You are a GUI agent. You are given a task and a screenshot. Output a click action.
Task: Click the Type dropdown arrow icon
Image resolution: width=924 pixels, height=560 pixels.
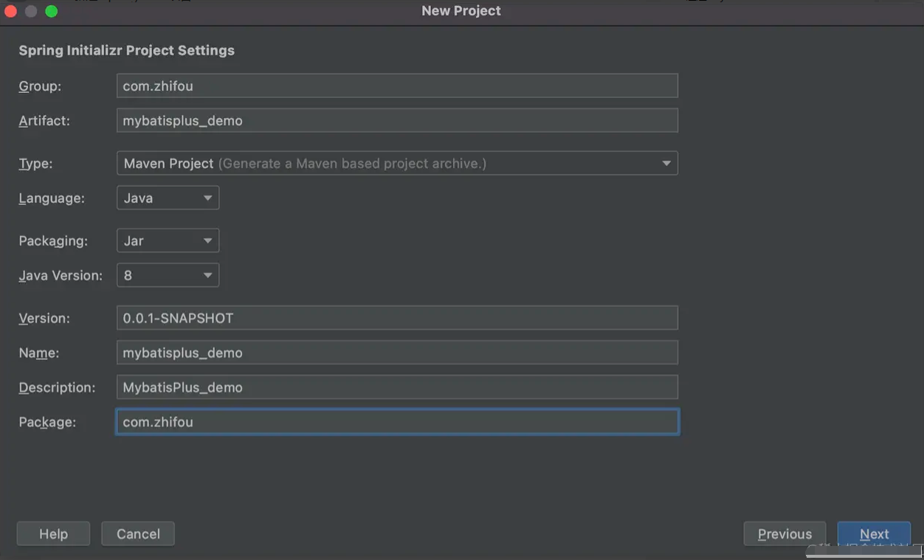tap(666, 163)
